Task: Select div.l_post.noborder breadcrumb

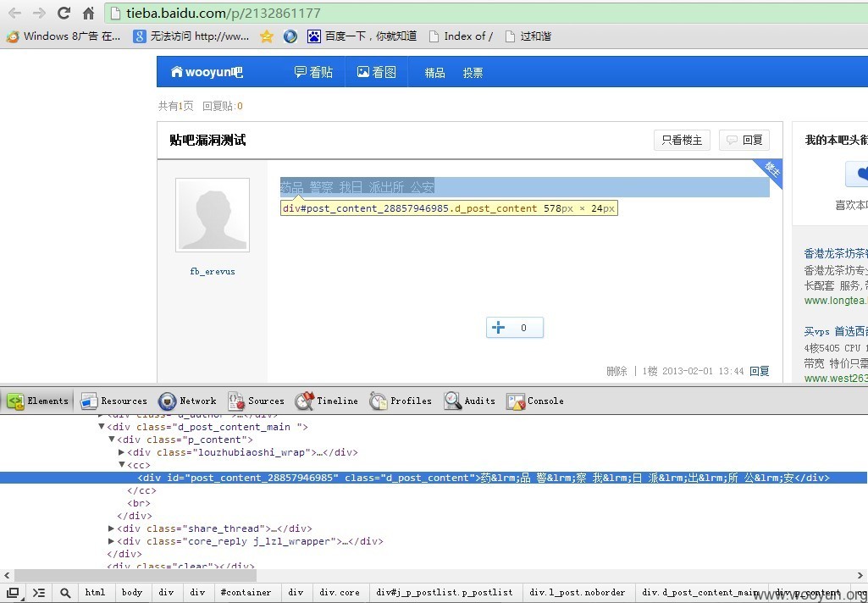Action: tap(578, 593)
